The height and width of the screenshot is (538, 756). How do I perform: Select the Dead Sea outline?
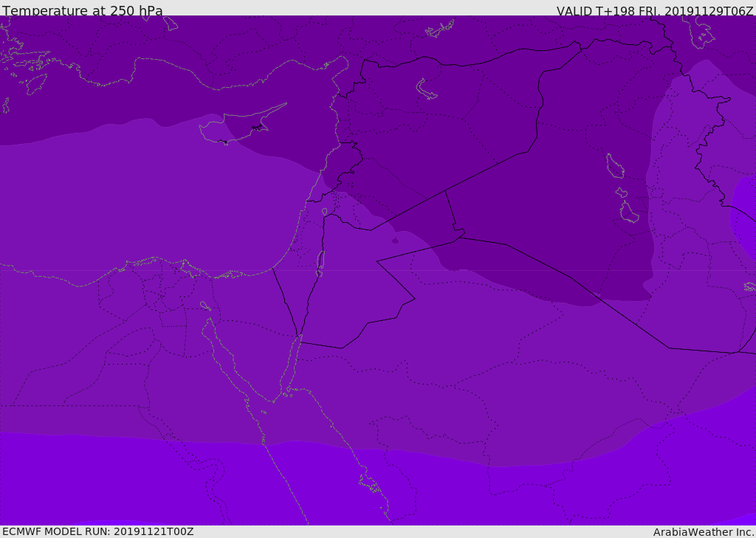320,262
